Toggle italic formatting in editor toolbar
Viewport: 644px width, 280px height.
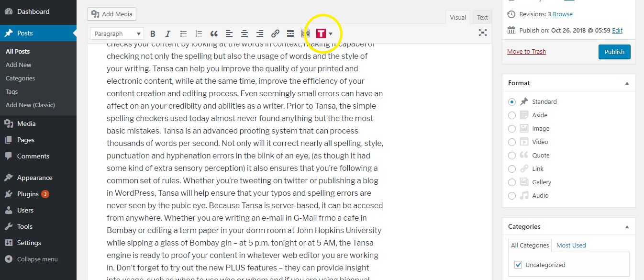click(168, 34)
